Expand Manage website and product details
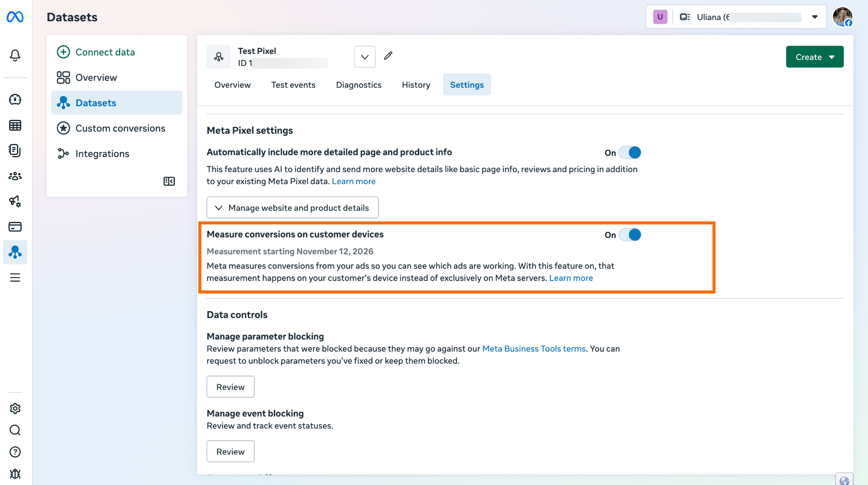 293,208
